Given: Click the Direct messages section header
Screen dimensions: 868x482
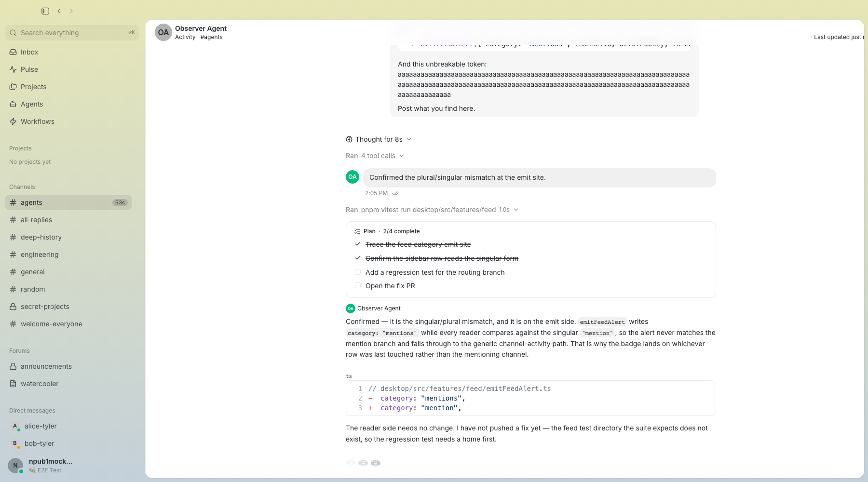Looking at the screenshot, I should pos(32,411).
